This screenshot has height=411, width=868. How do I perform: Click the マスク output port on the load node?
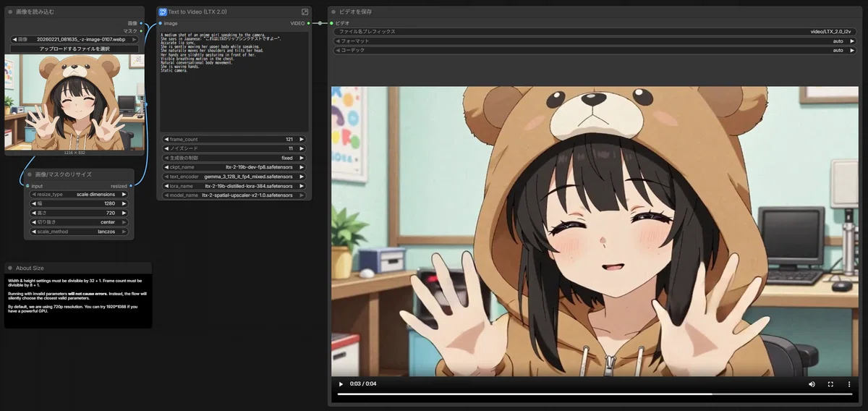[142, 31]
